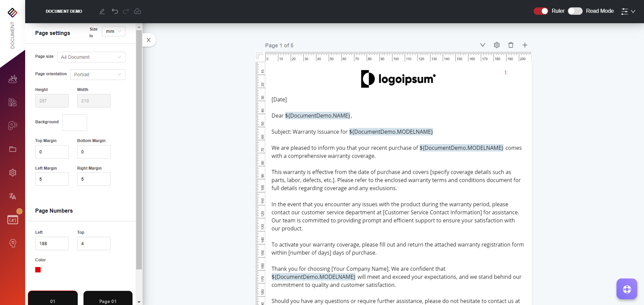Open the Page size A4 Document dropdown
Screen dimensions: 644x305
[91, 57]
